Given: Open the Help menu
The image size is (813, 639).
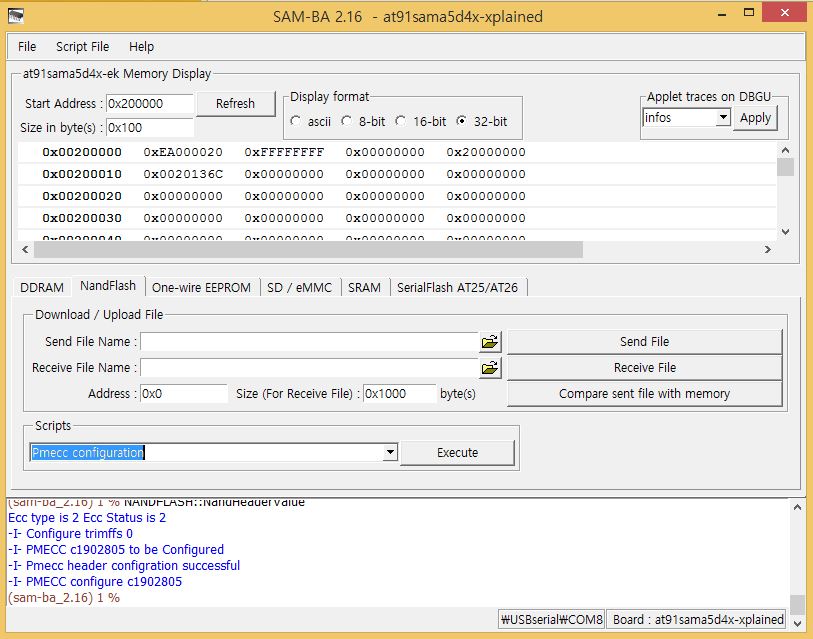Looking at the screenshot, I should tap(142, 47).
